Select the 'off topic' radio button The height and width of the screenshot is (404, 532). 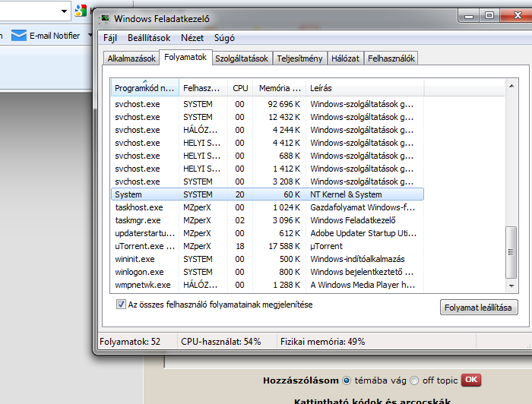(x=414, y=380)
